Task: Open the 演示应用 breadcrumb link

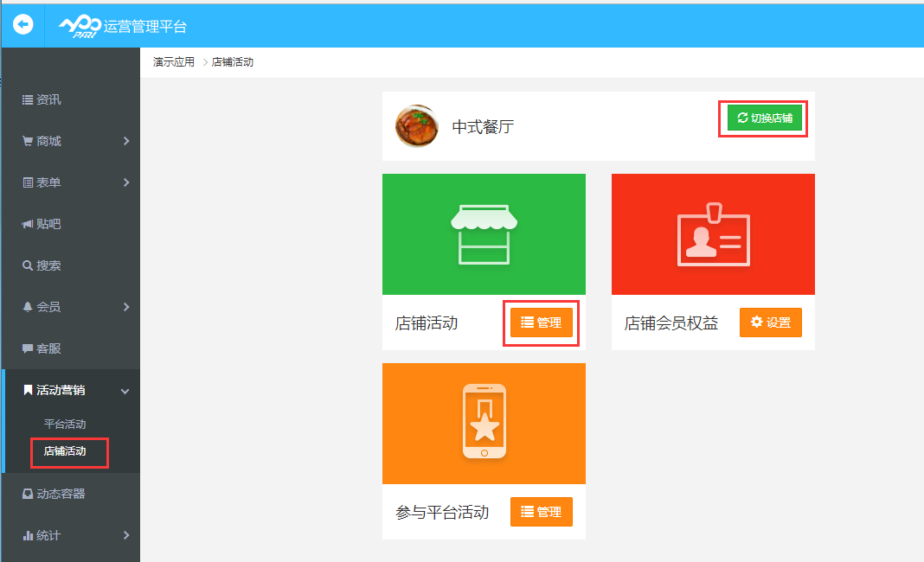Action: pos(173,61)
